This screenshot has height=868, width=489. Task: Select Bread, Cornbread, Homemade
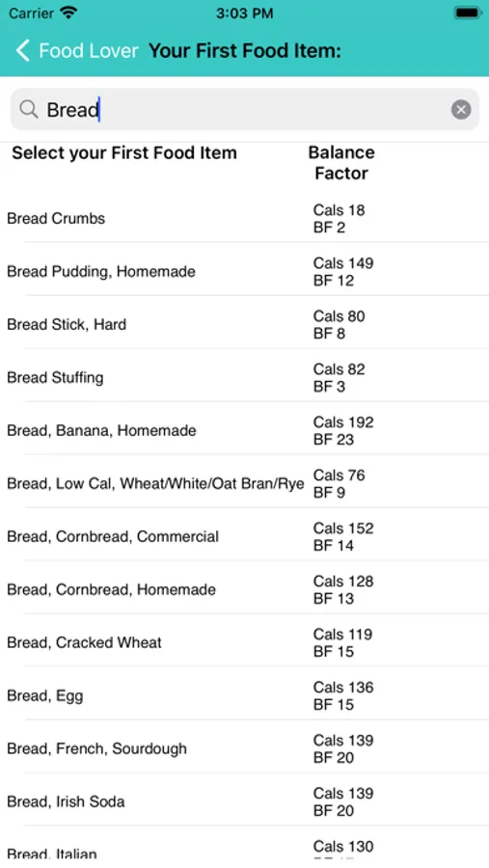(244, 589)
